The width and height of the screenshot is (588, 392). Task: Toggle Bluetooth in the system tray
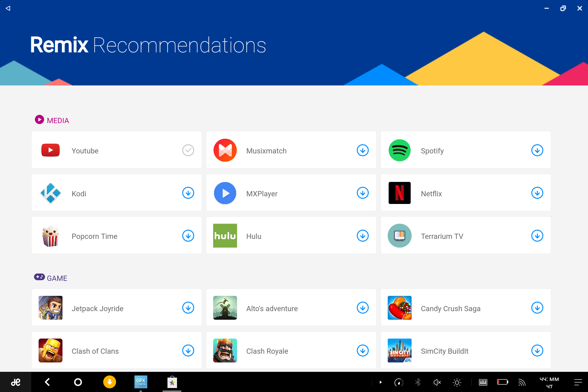point(418,382)
